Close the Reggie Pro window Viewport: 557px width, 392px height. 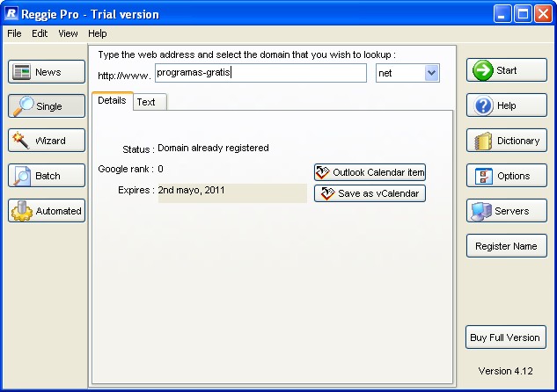coord(544,14)
